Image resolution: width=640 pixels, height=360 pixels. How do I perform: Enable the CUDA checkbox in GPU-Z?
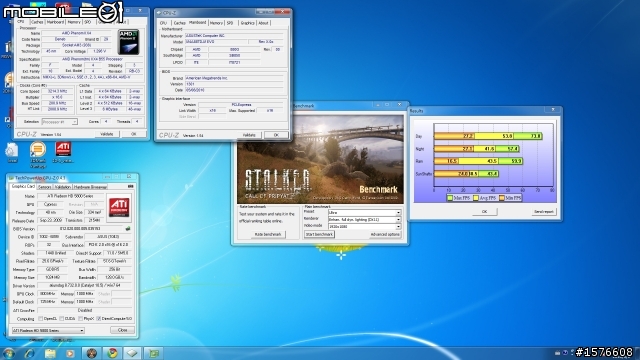[61, 319]
